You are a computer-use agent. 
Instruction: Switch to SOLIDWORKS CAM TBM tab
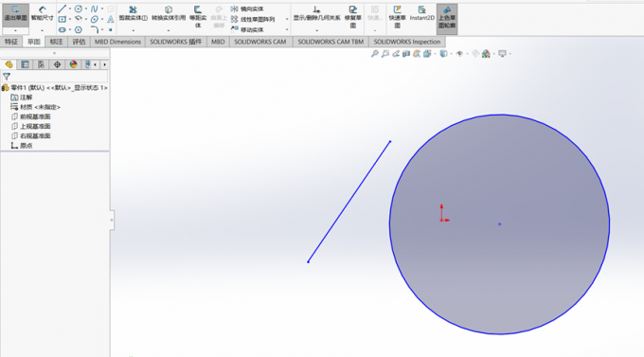click(331, 42)
